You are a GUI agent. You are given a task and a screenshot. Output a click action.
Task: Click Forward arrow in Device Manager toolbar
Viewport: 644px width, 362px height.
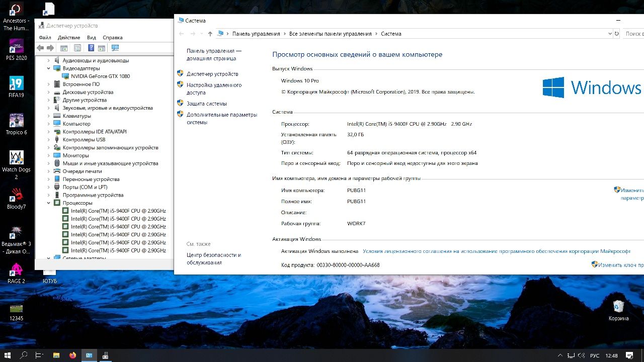(x=50, y=48)
